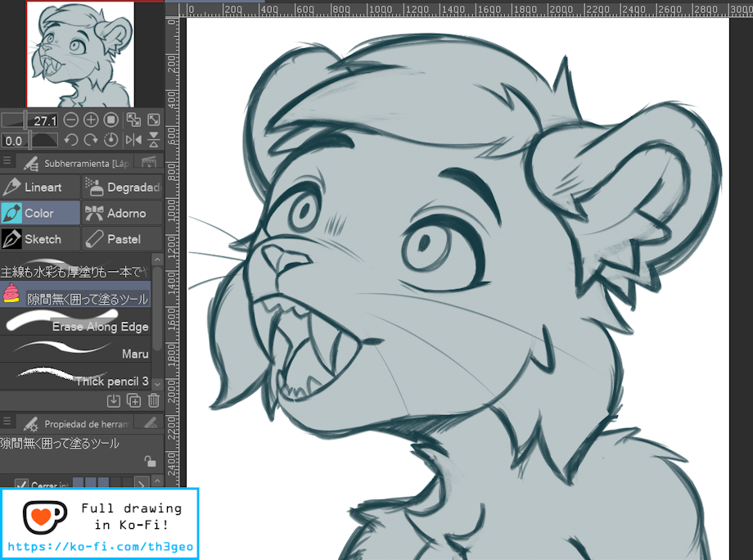This screenshot has height=560, width=753.
Task: Duplicate the current sub tool
Action: (133, 400)
